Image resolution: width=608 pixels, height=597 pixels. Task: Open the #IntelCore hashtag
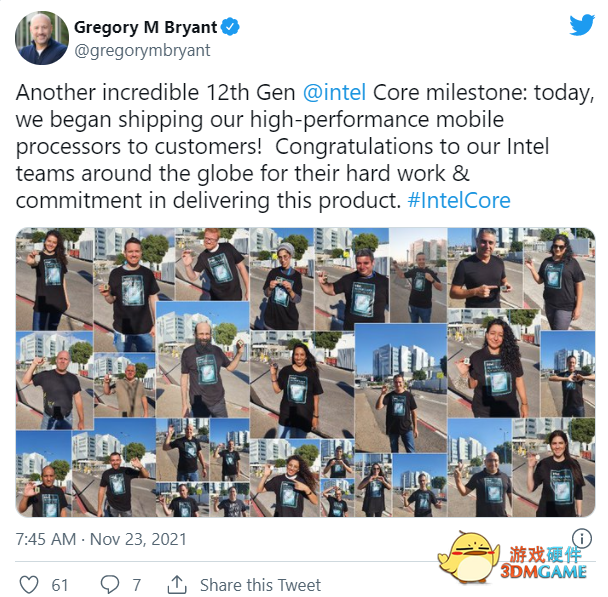pos(459,200)
